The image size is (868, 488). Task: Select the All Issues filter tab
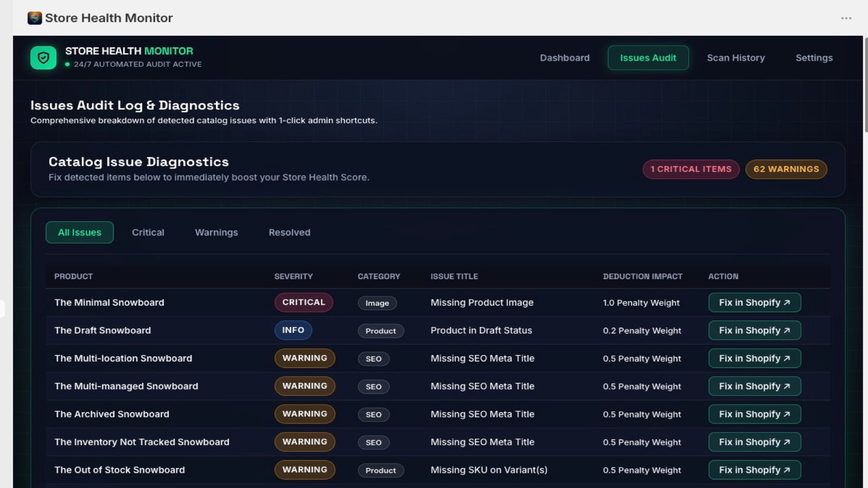80,232
